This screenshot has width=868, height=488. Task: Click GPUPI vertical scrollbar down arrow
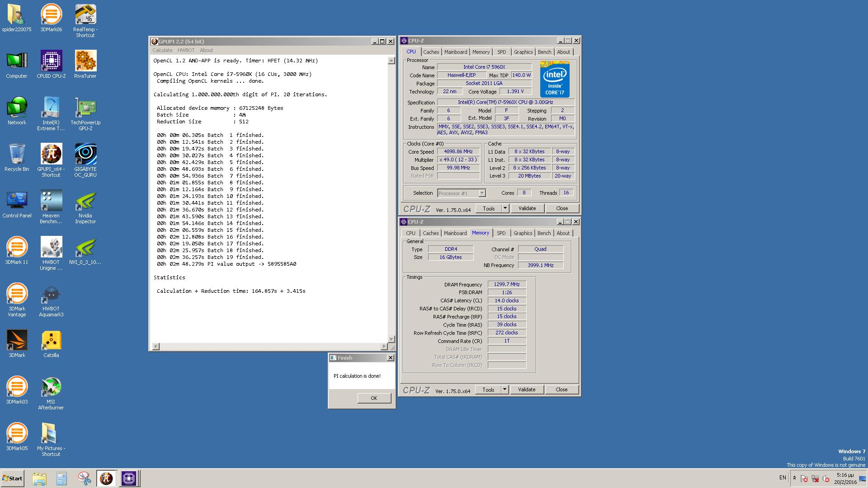tap(392, 339)
